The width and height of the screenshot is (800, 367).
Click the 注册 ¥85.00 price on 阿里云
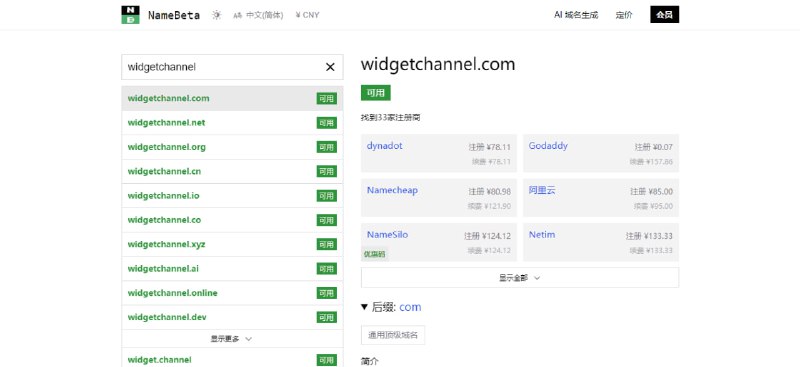point(652,191)
